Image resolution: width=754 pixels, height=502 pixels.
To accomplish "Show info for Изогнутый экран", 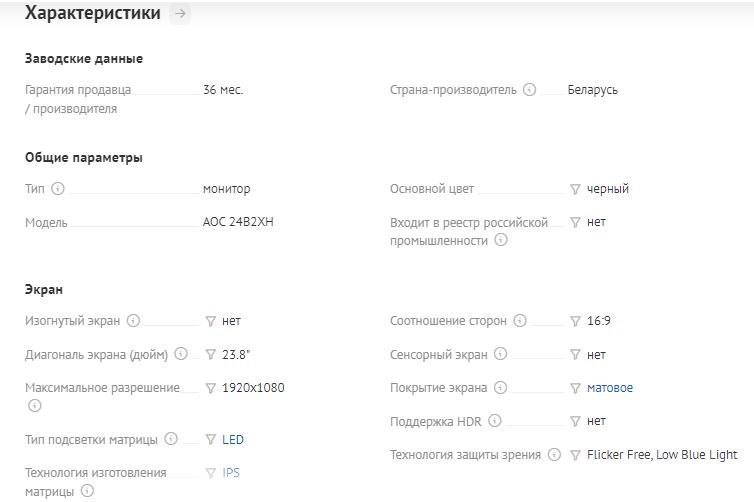I will pos(133,321).
